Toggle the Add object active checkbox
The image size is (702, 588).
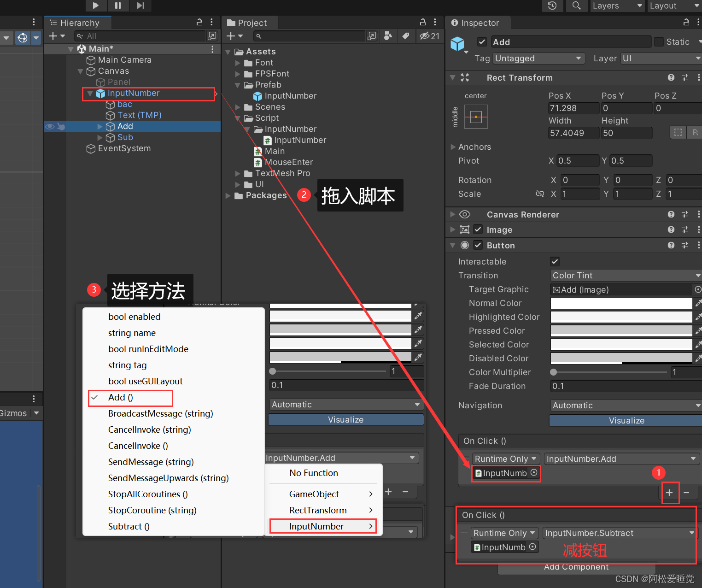482,42
